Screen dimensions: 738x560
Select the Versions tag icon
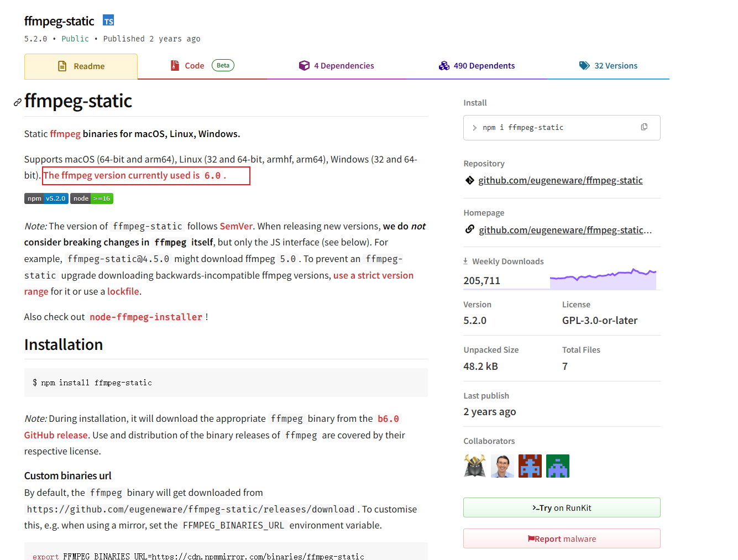(x=584, y=65)
